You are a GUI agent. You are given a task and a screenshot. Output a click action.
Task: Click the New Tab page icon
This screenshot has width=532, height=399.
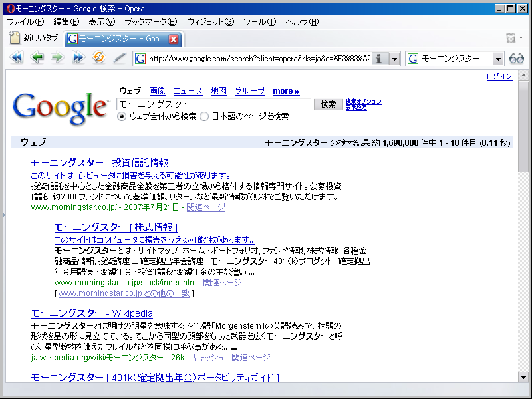pos(15,37)
